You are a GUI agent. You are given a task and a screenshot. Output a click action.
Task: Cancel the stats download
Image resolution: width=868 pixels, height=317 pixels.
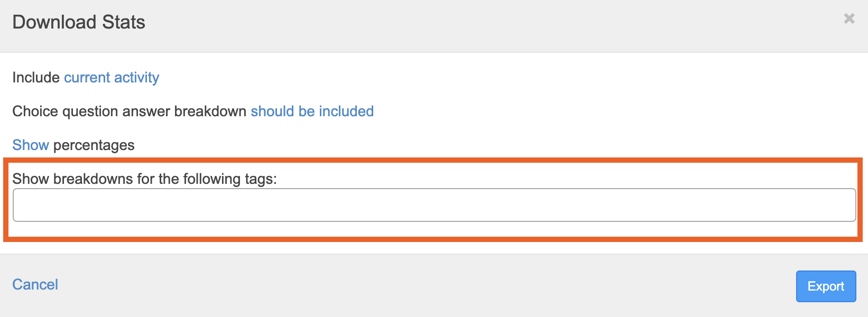[x=35, y=285]
